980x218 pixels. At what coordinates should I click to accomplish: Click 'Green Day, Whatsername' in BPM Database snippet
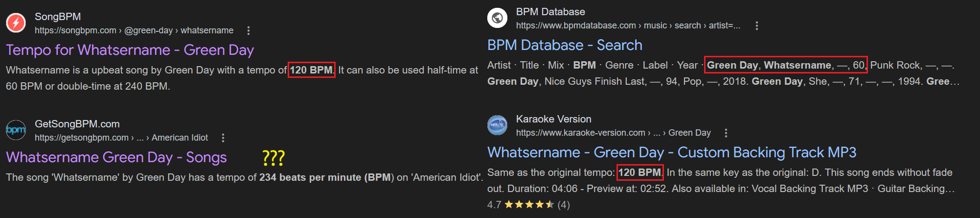point(769,65)
